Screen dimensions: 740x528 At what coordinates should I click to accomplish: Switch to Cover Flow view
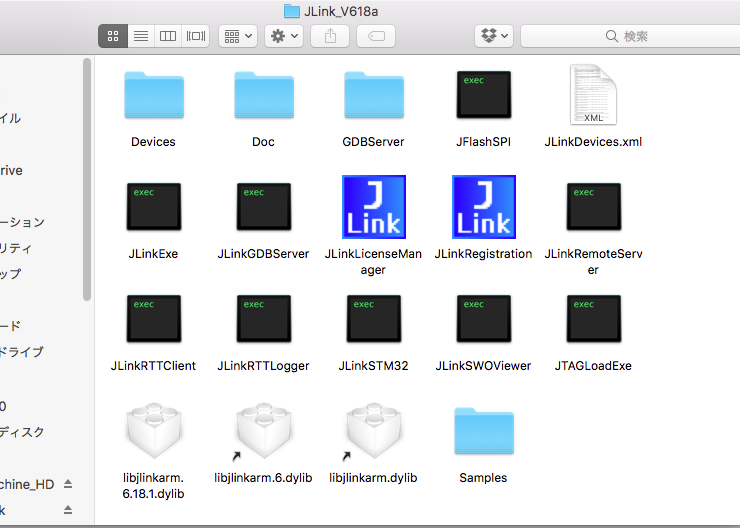point(196,36)
